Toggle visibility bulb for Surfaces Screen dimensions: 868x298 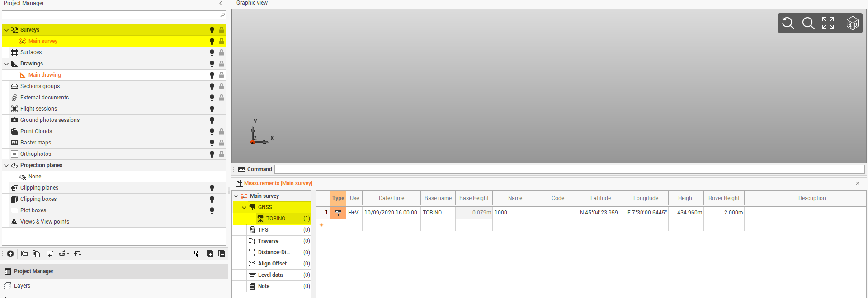[x=212, y=52]
